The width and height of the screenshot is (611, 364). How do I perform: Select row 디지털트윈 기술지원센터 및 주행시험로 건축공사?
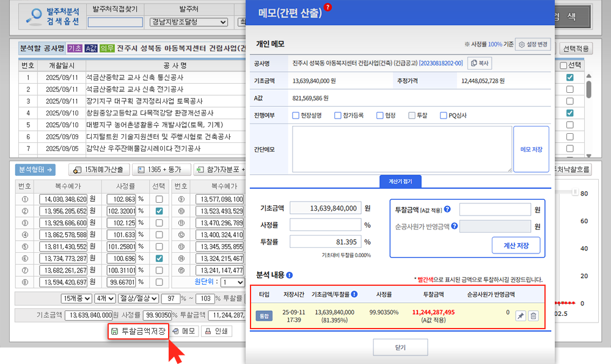(159, 137)
